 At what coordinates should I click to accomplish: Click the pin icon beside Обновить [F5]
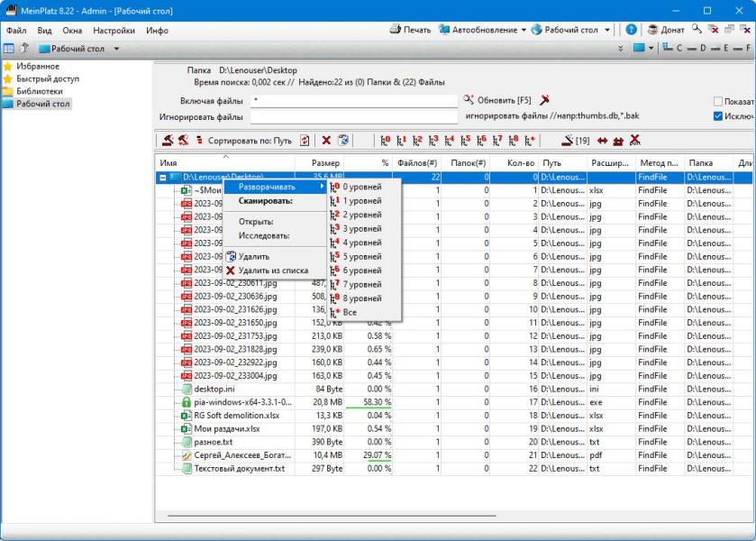545,100
